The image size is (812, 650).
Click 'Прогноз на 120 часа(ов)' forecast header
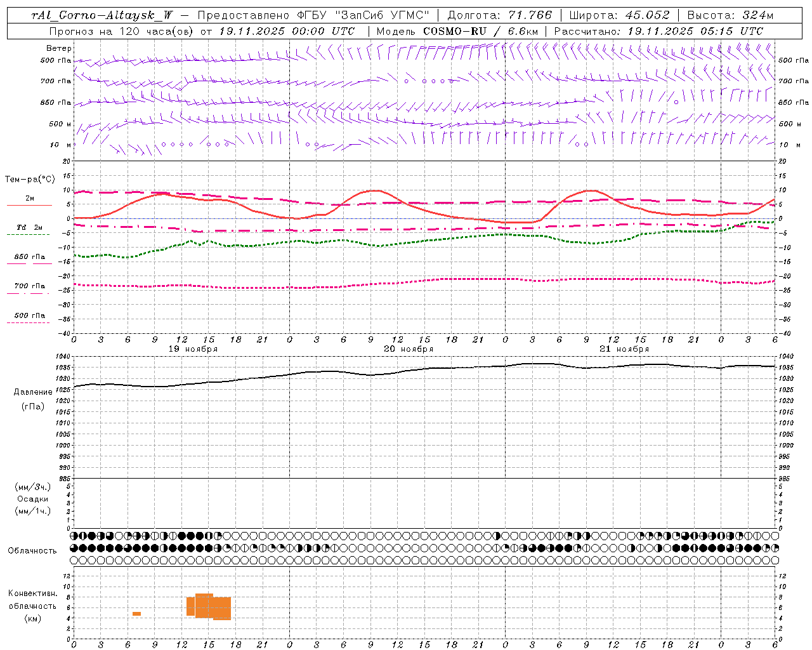122,31
